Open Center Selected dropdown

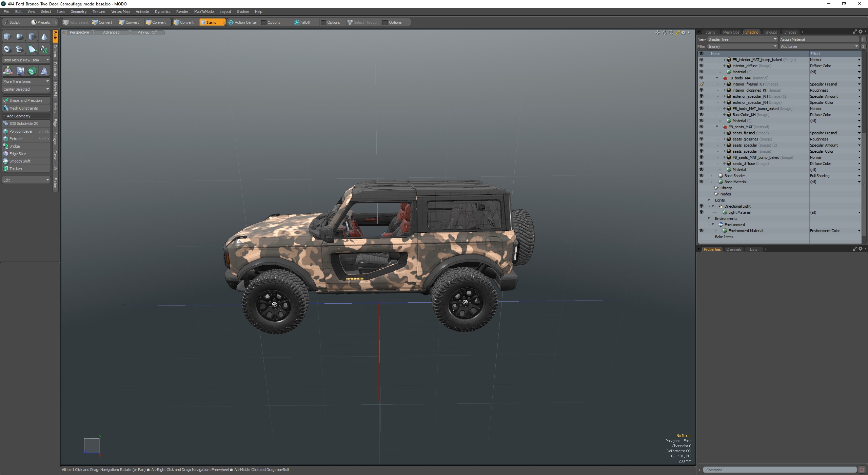26,89
